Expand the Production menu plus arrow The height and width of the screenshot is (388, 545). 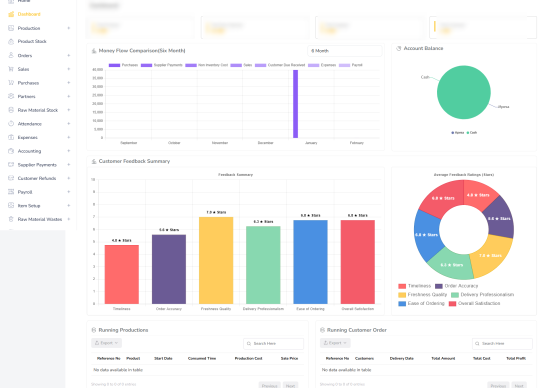click(68, 28)
